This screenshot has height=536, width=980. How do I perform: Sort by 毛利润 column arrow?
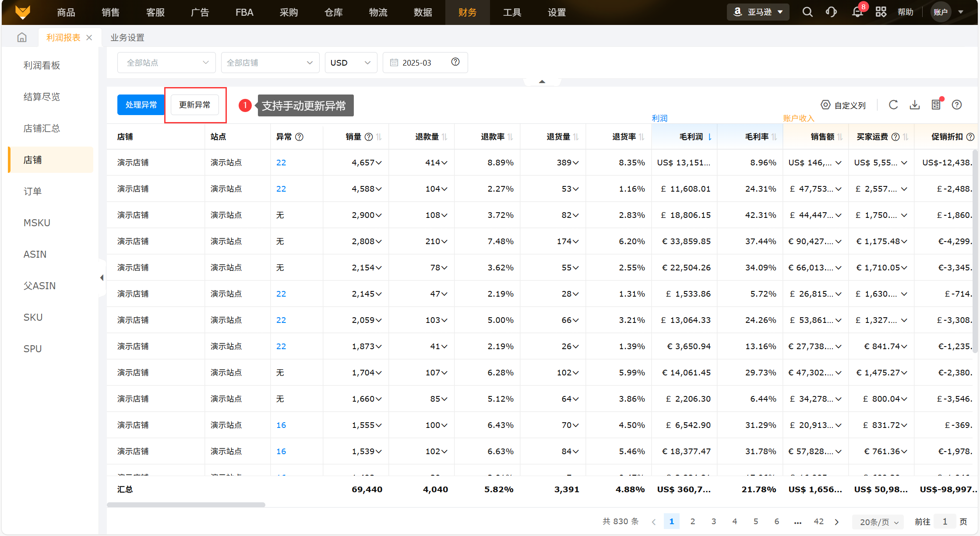tap(710, 137)
